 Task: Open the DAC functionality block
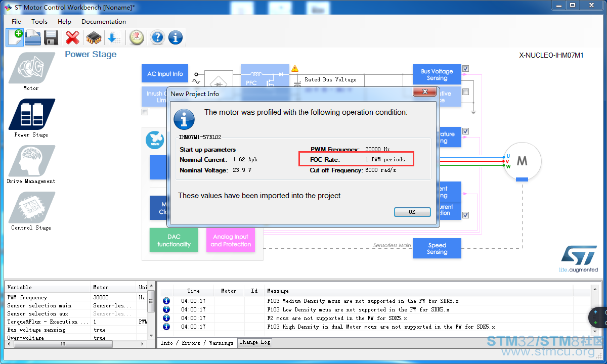click(174, 240)
